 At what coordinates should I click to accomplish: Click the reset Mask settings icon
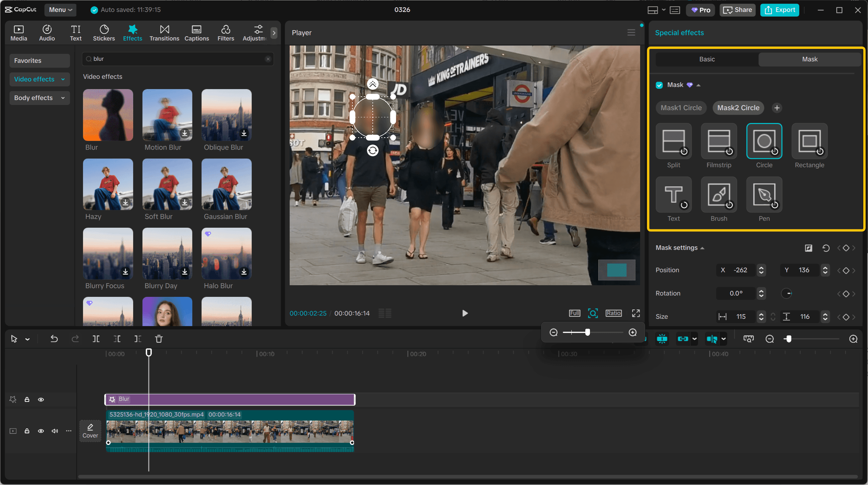[x=826, y=248]
